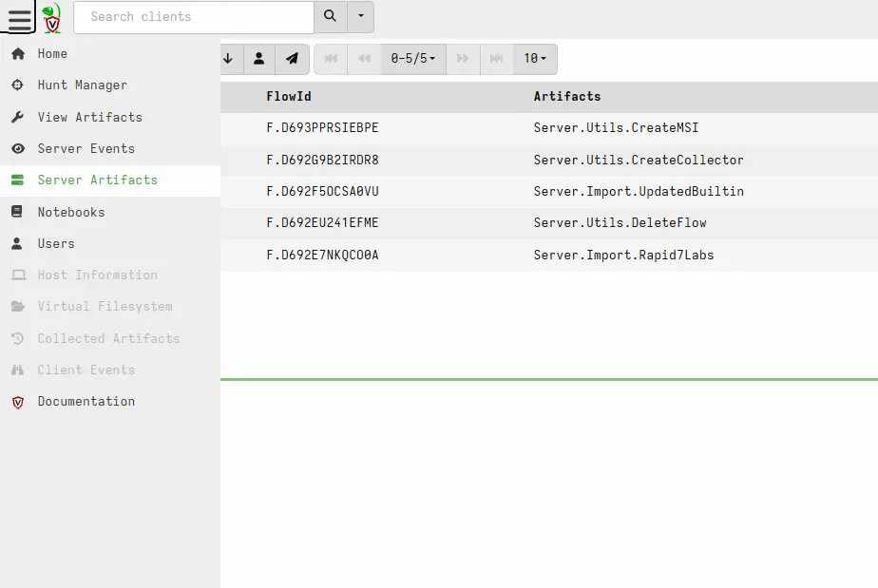This screenshot has width=878, height=588.
Task: Open Server Events page
Action: (110, 148)
